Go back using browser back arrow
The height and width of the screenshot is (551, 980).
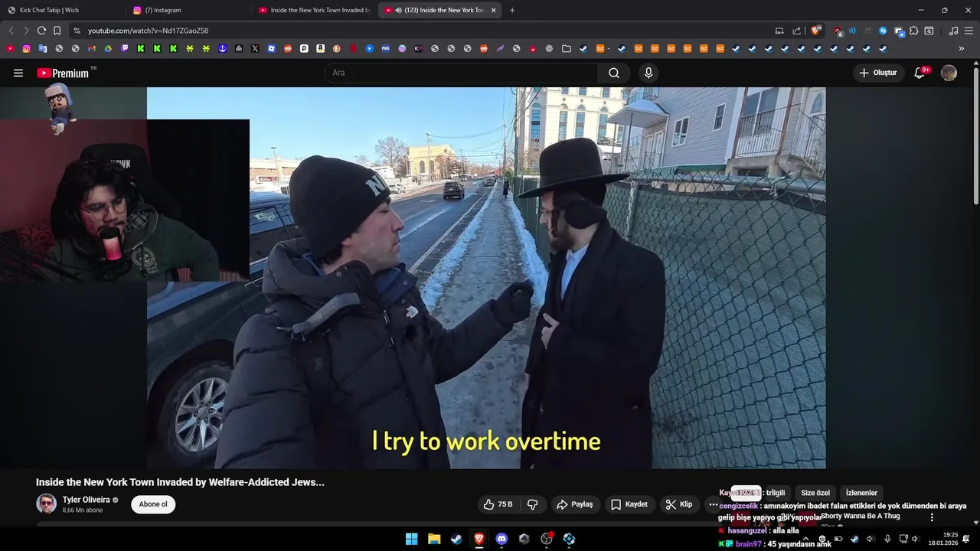tap(11, 31)
